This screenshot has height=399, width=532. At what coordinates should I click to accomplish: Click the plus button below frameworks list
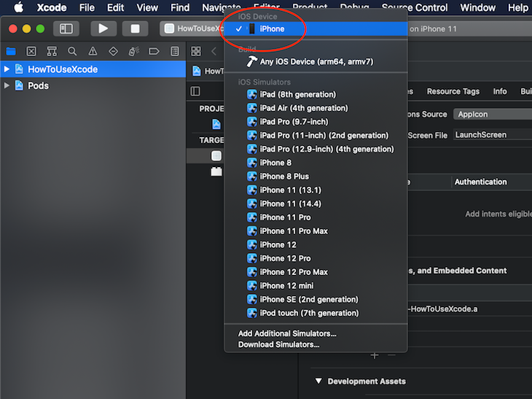point(375,355)
